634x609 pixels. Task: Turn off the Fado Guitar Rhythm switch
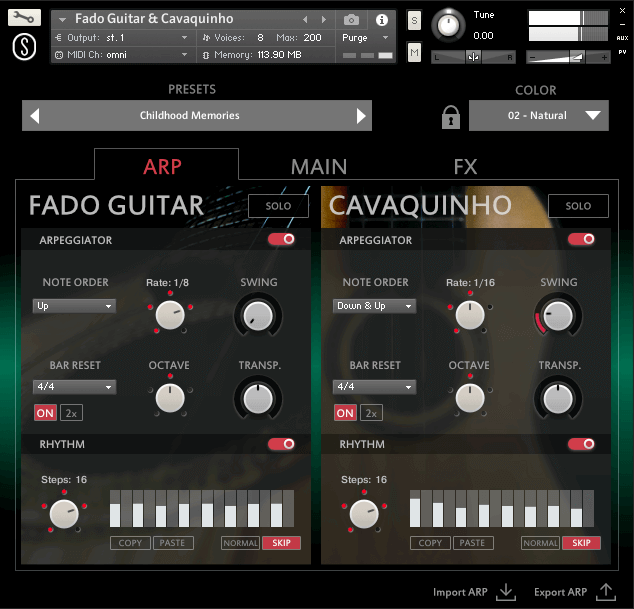(x=281, y=444)
